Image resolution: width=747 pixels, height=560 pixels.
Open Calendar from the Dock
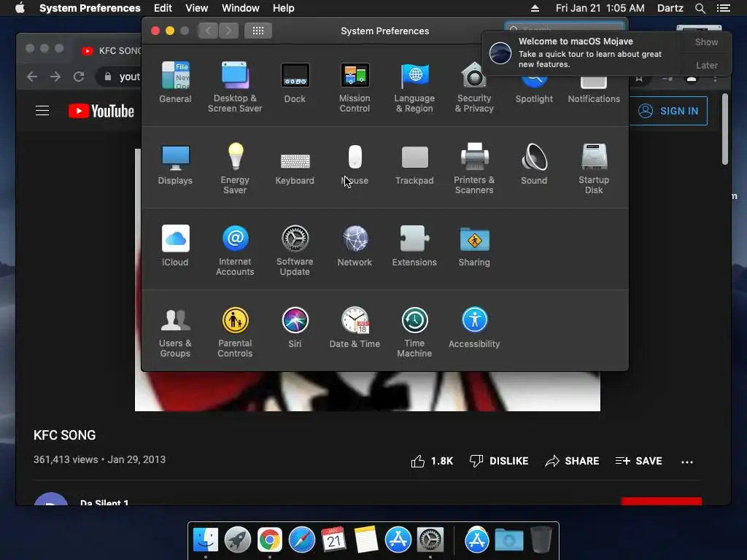pyautogui.click(x=333, y=540)
